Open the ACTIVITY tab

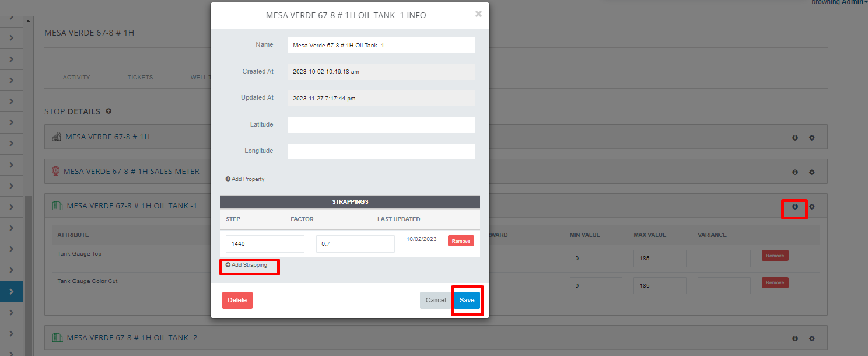[x=76, y=77]
